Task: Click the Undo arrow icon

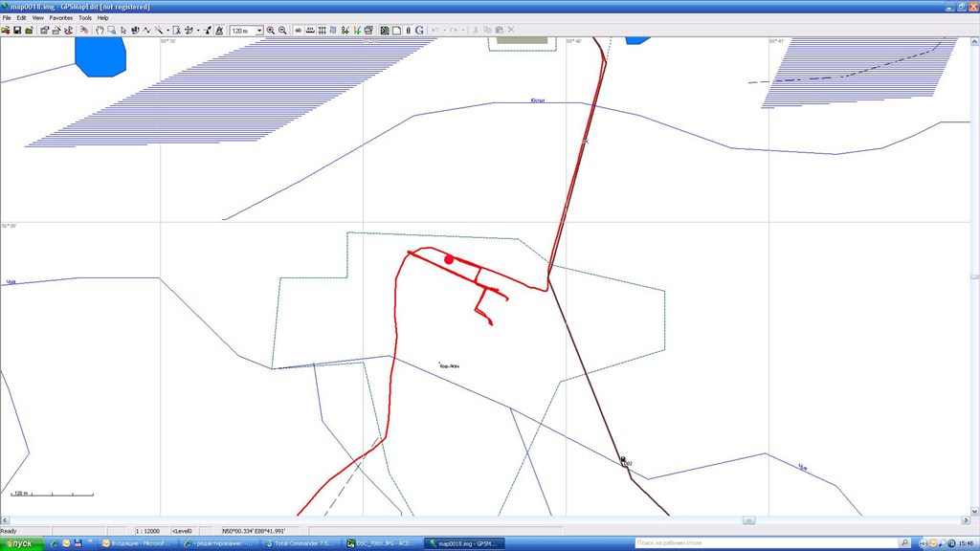Action: (435, 30)
